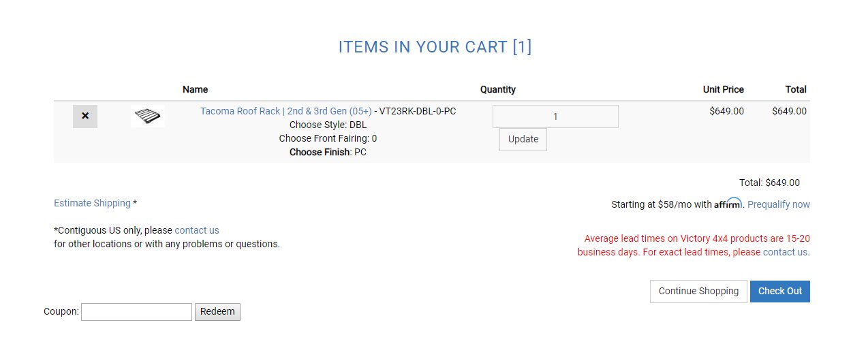Click contact us in the lead times notice
Image resolution: width=868 pixels, height=346 pixels.
click(785, 252)
